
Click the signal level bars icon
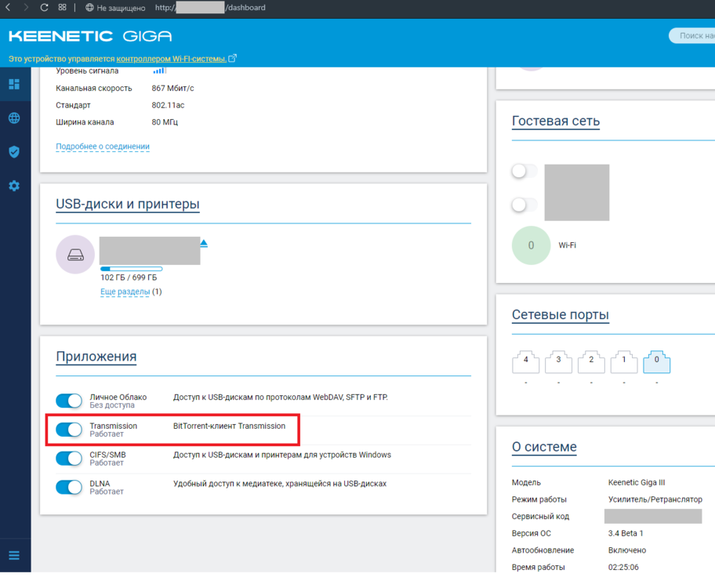pyautogui.click(x=160, y=71)
